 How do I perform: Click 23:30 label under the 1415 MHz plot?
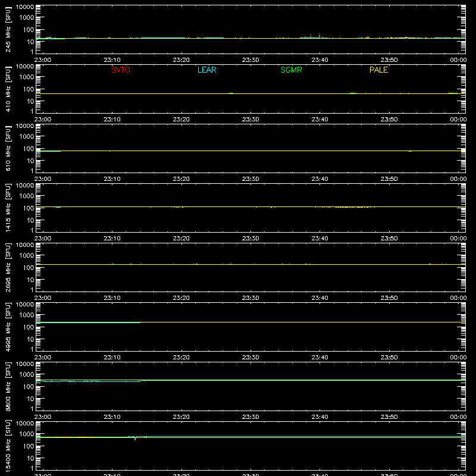[x=250, y=239]
